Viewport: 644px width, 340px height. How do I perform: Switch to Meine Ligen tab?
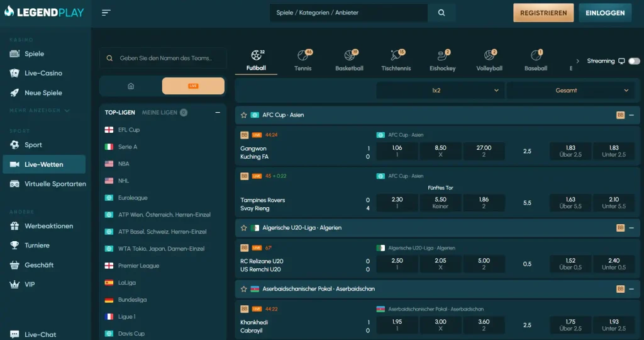(x=164, y=112)
